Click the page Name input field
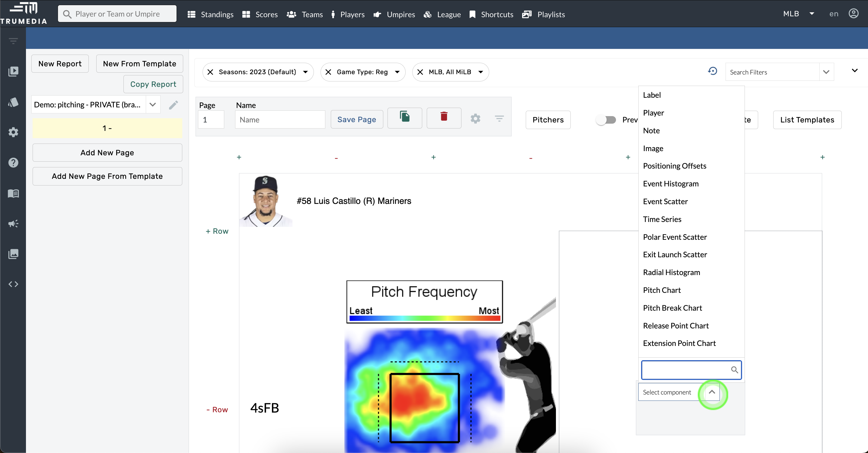 point(280,120)
